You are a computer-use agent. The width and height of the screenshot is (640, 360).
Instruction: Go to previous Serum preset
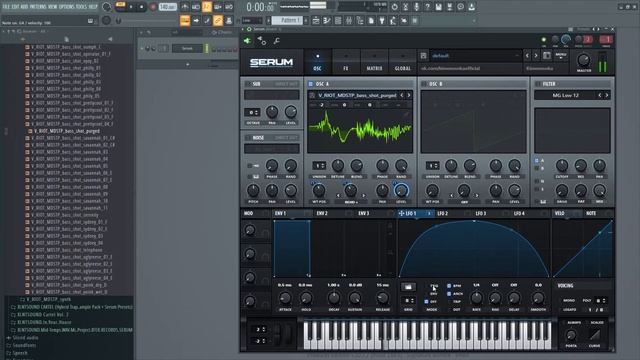(x=527, y=56)
